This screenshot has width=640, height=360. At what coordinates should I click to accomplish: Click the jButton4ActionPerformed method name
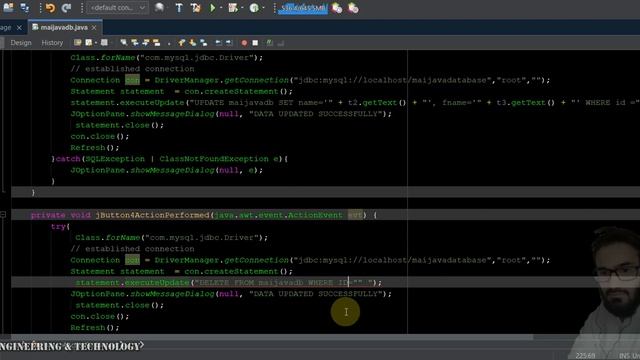pos(152,215)
